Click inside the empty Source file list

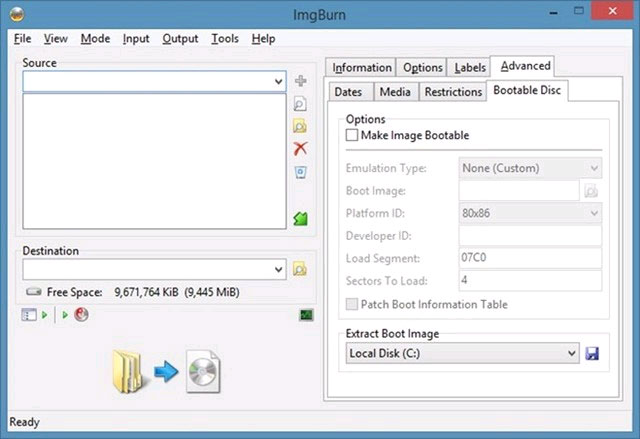pos(154,162)
